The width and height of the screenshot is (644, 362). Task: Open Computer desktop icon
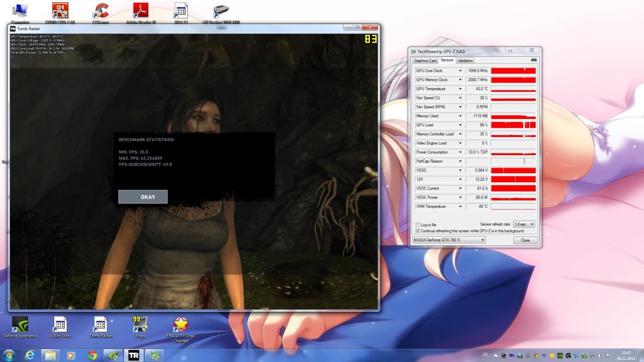[x=20, y=13]
